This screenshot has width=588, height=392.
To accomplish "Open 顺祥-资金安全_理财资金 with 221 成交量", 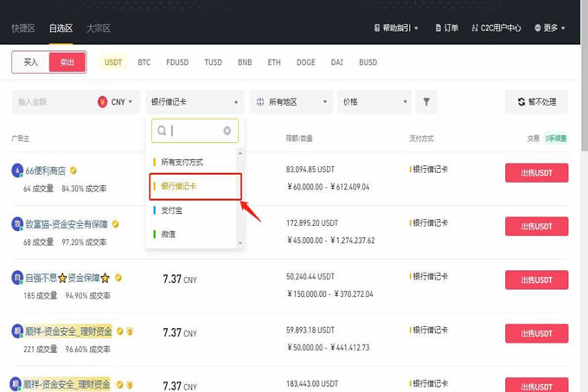I will point(68,331).
